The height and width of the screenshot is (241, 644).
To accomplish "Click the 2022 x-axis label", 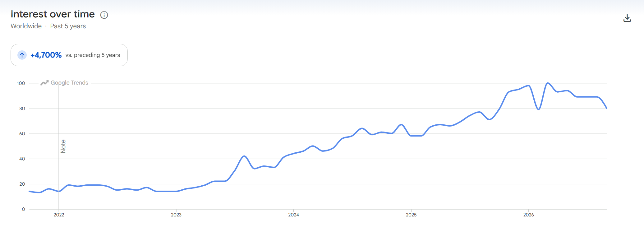I will [59, 215].
